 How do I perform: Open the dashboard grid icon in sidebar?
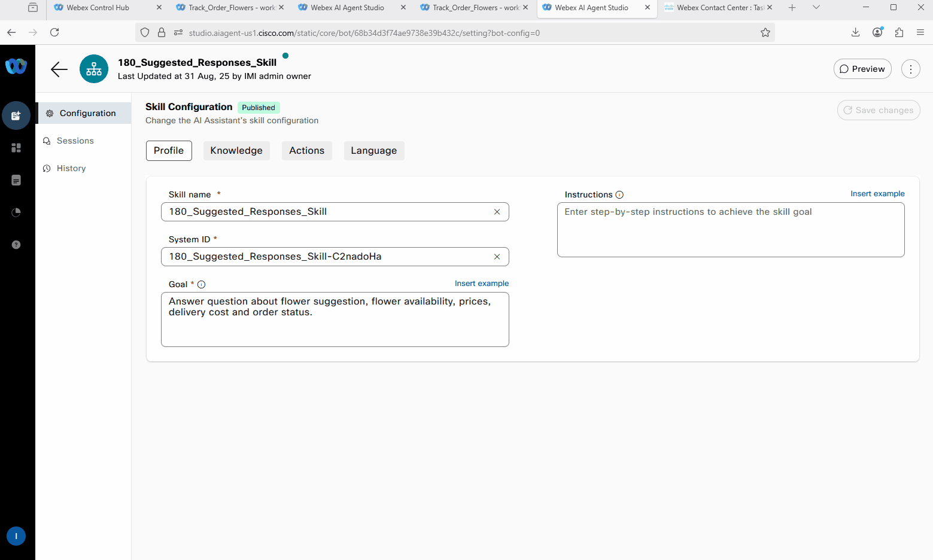16,148
